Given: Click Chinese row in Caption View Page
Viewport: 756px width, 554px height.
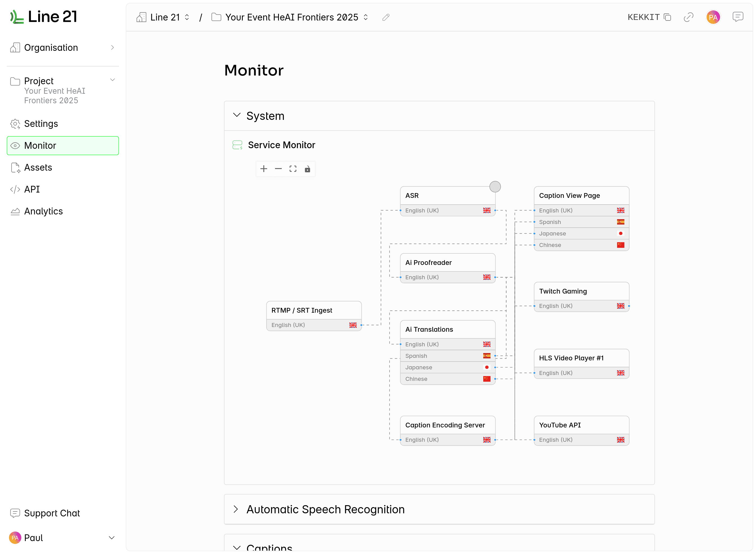Looking at the screenshot, I should click(581, 245).
